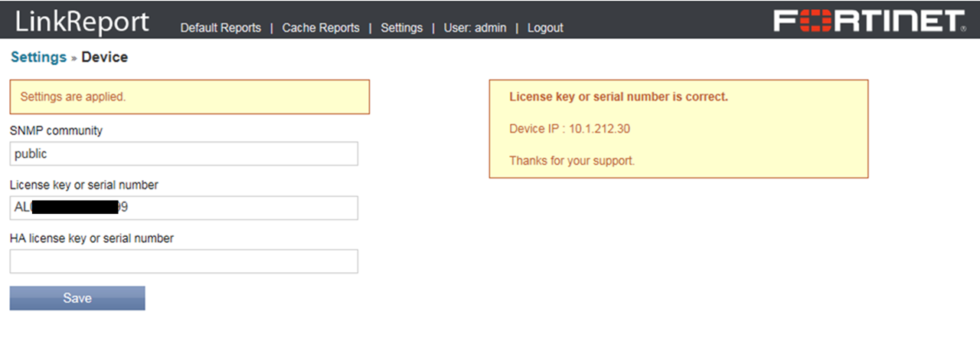Go to Settings in the top navigation
The height and width of the screenshot is (361, 980).
point(401,28)
